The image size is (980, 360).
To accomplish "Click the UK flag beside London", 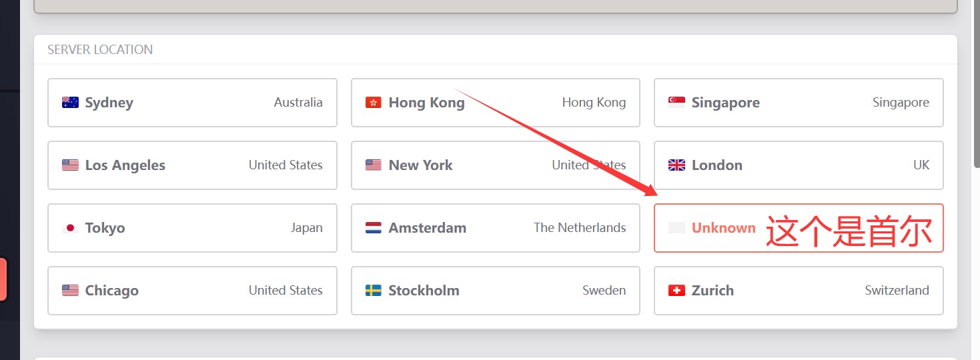I will coord(676,165).
